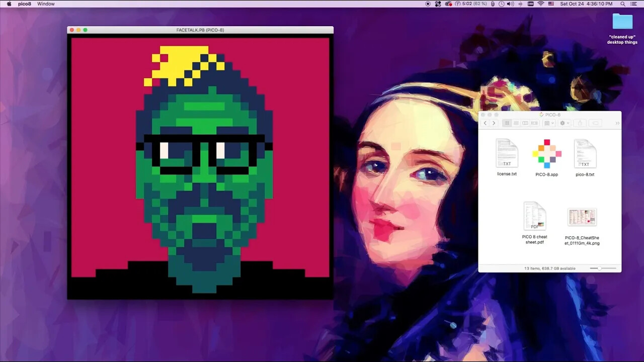
Task: Click the Wi-Fi status icon
Action: pyautogui.click(x=541, y=4)
